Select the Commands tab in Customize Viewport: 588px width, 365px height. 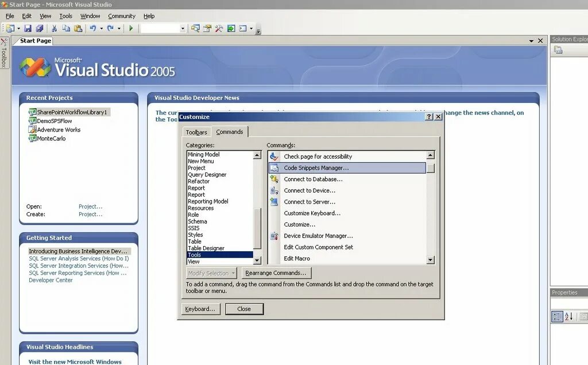click(x=230, y=132)
